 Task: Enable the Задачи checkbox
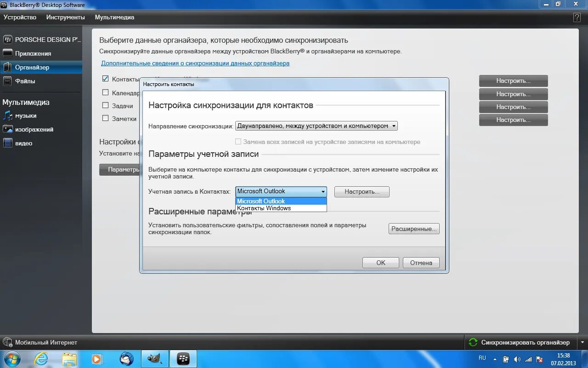[106, 105]
